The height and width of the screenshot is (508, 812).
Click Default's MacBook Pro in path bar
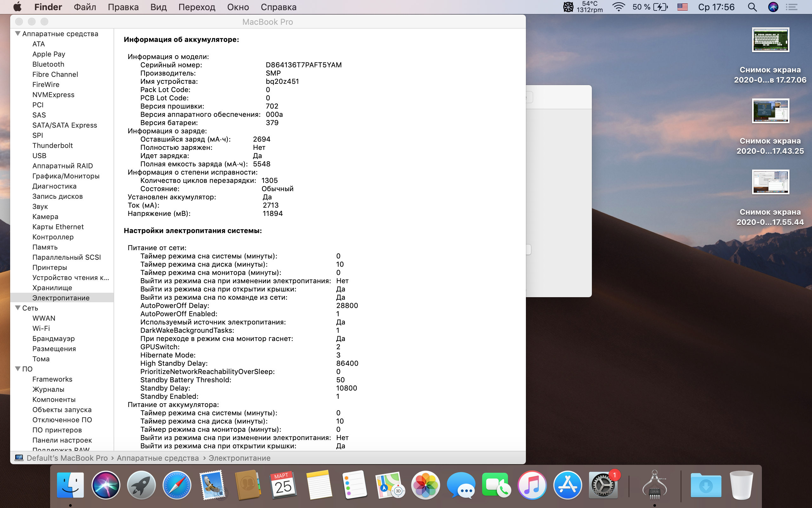click(67, 458)
